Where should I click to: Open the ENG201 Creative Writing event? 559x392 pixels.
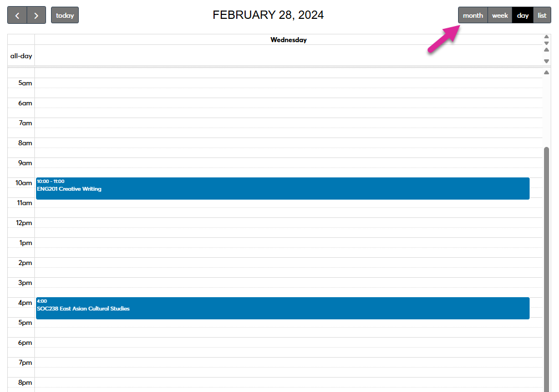click(283, 189)
